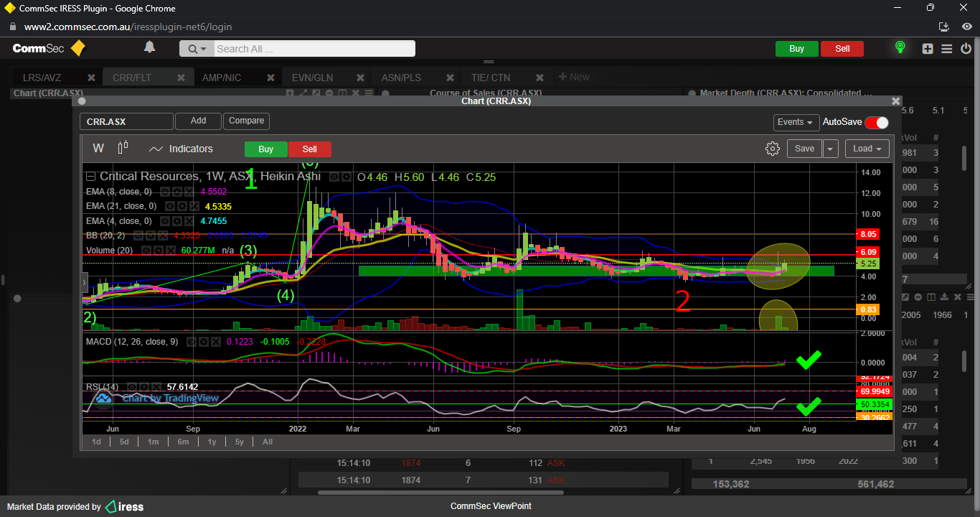Select the 1d time range
This screenshot has width=980, height=517.
96,442
